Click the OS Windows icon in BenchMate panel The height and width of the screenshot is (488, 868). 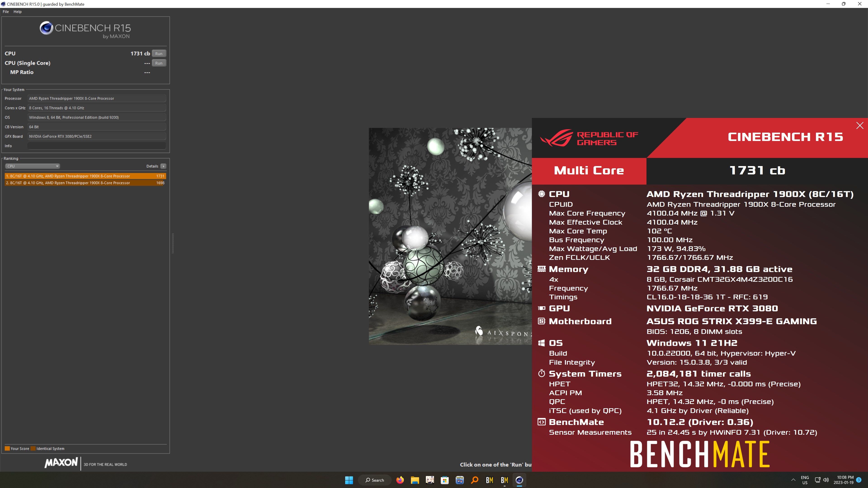coord(541,343)
